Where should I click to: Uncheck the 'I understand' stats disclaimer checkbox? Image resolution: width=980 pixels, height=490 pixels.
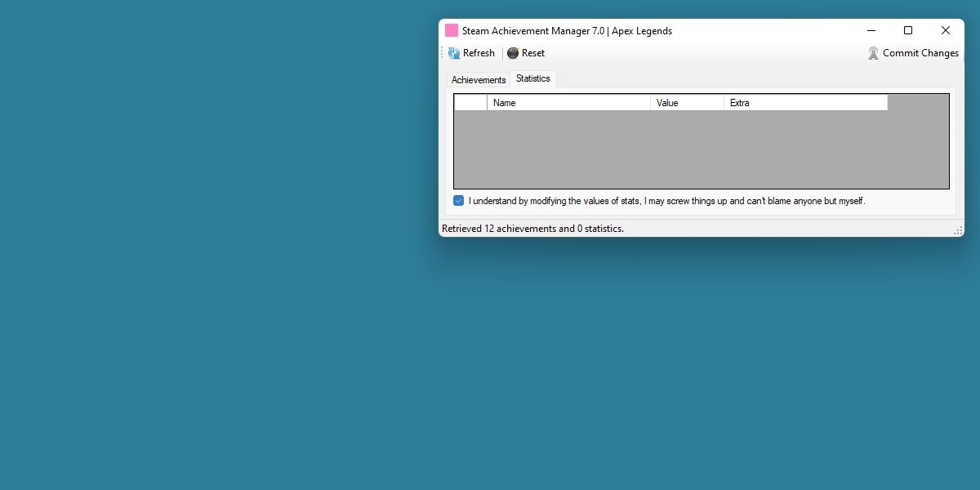click(458, 200)
